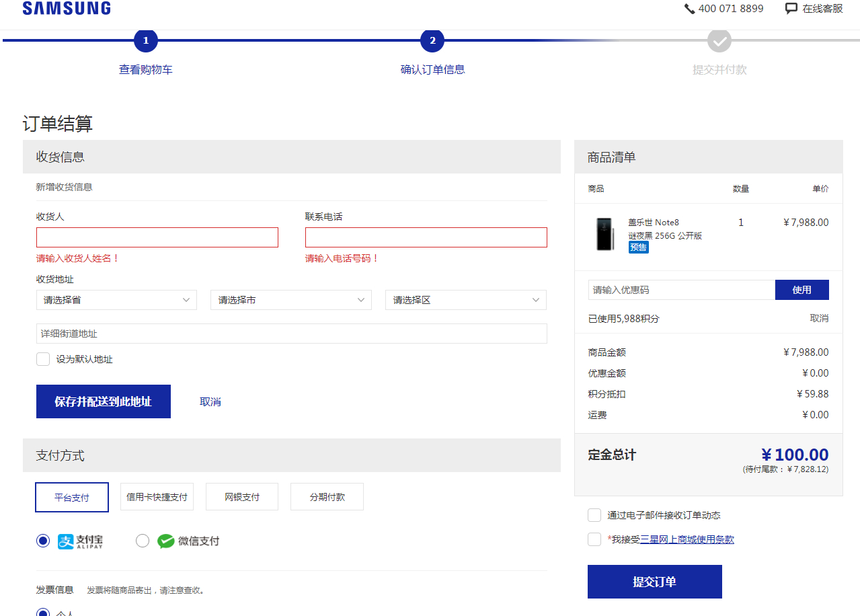860x616 pixels.
Task: Tick the accept terms checkbox 我接受
Action: 594,539
